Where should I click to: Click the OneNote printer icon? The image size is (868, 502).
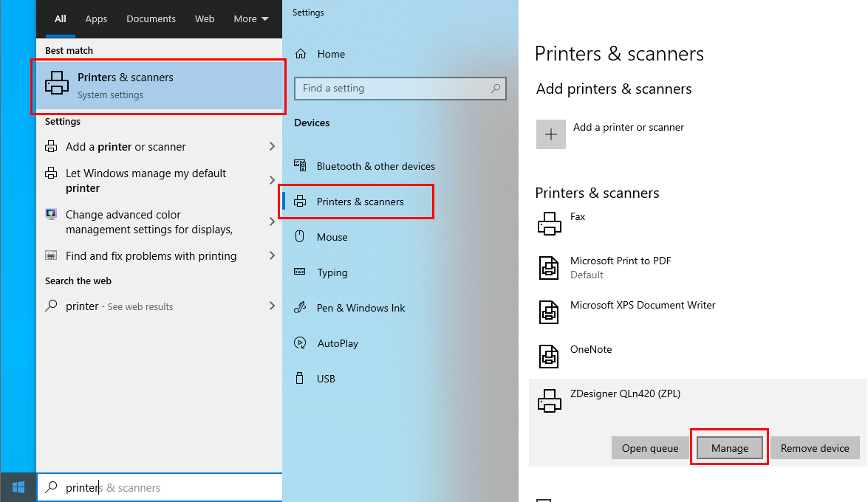pyautogui.click(x=549, y=357)
